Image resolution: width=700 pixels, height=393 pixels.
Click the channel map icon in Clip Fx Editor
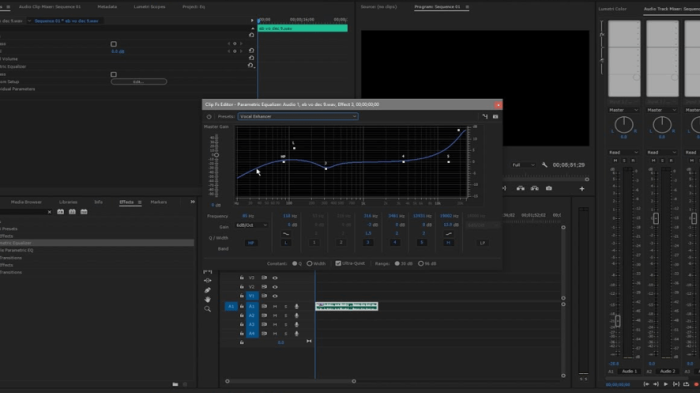coord(485,117)
